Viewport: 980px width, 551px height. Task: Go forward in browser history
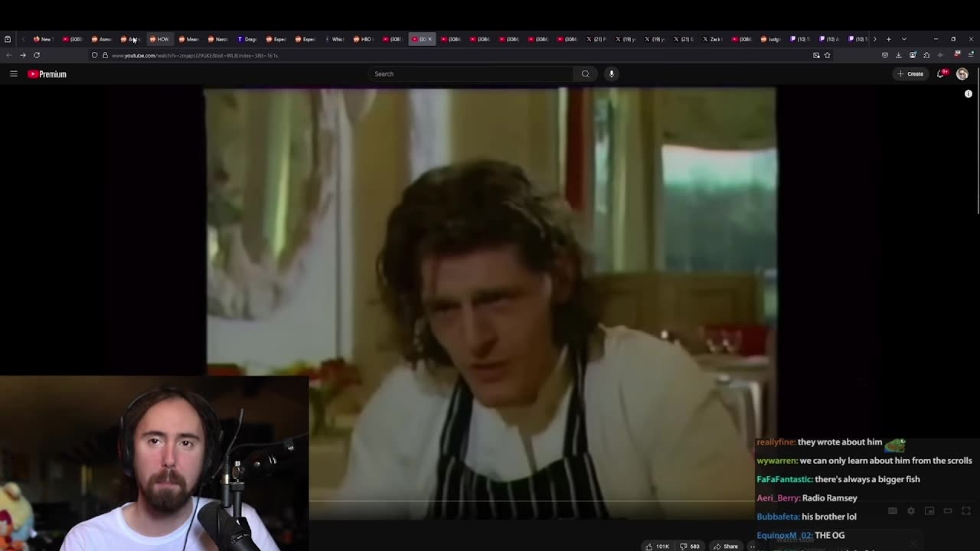(x=22, y=55)
